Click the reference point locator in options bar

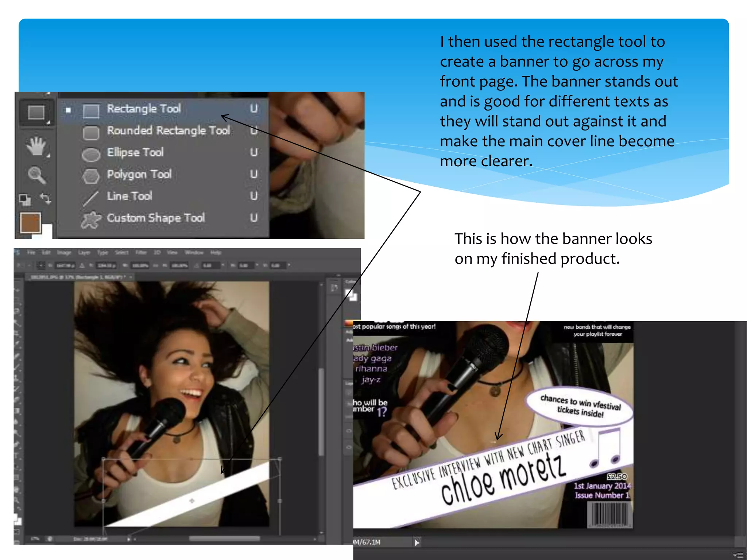[42, 265]
